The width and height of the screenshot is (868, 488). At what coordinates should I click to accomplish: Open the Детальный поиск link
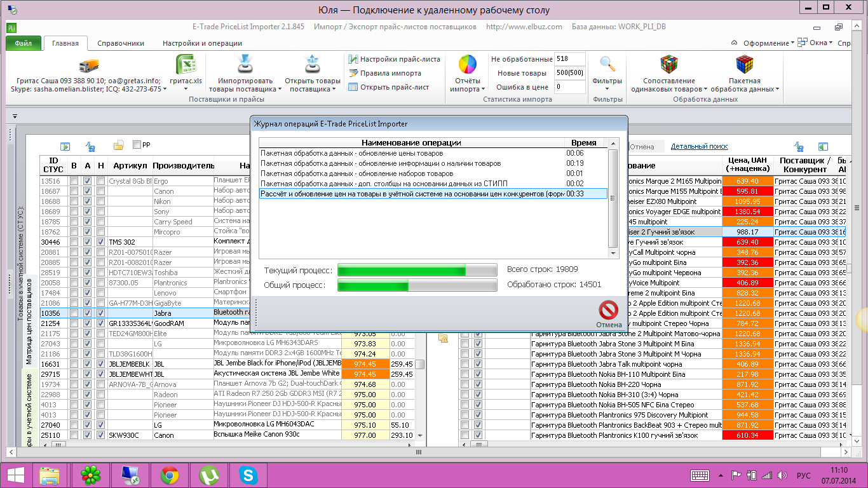click(700, 147)
